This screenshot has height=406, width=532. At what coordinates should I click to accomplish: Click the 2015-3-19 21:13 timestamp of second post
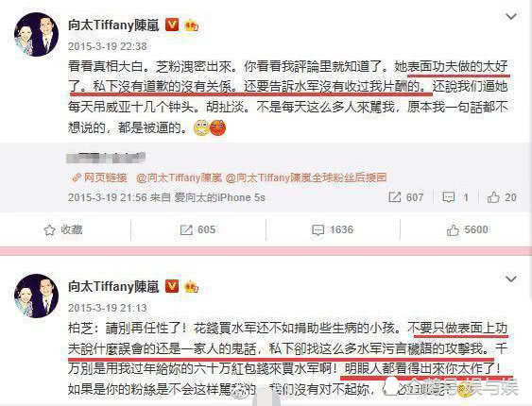point(107,308)
